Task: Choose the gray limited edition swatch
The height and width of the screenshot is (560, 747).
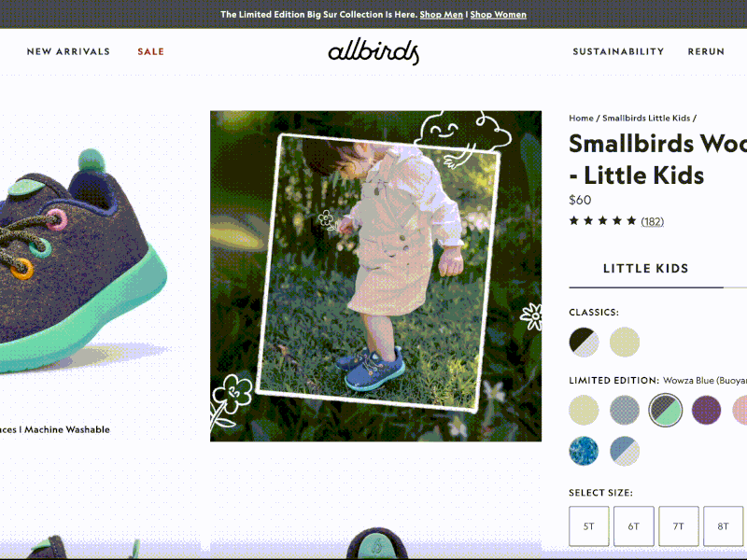Action: [625, 410]
